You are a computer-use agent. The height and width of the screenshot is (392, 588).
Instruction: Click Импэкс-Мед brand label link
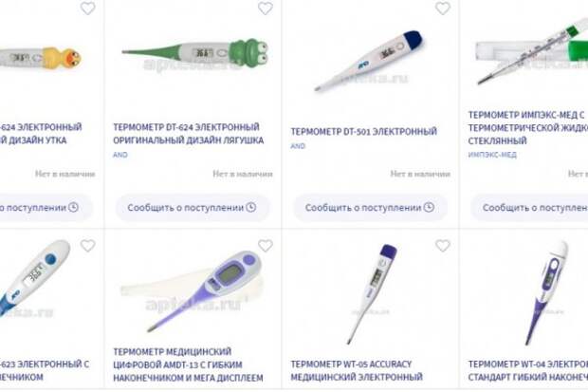pyautogui.click(x=492, y=155)
